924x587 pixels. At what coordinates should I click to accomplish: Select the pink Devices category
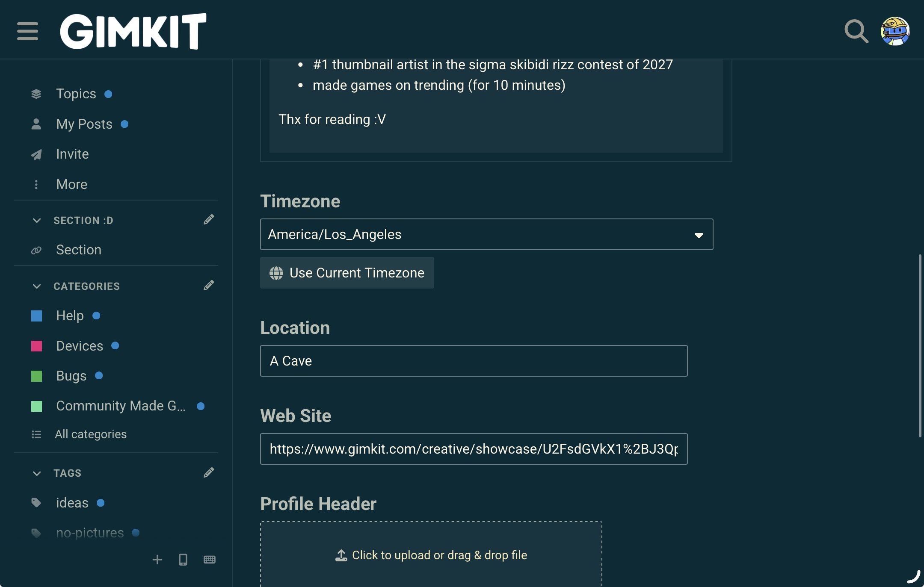coord(79,346)
